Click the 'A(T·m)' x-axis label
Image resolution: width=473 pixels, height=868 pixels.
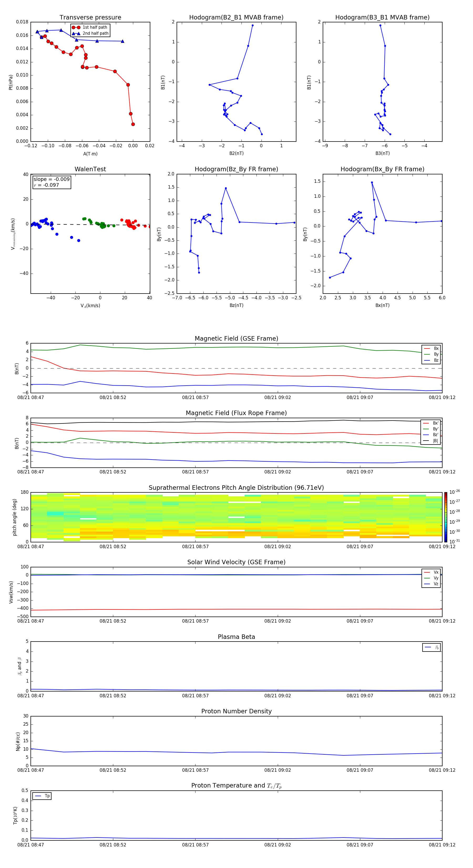point(90,154)
